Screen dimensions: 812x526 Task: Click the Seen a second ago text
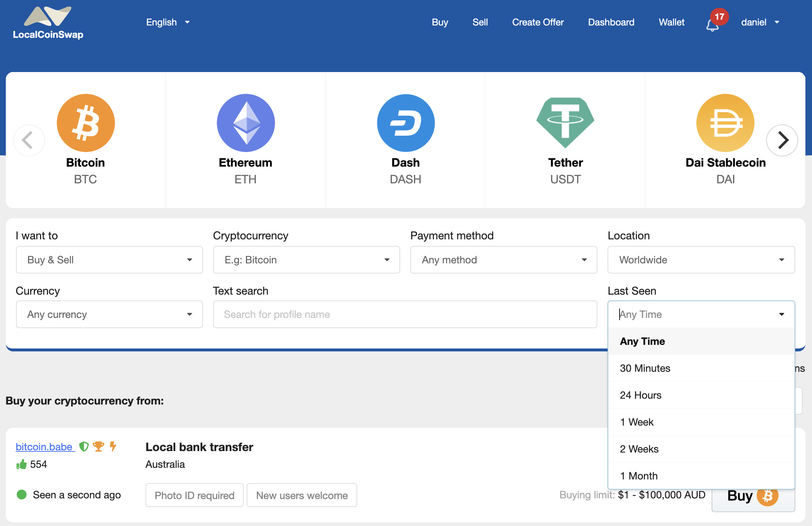point(77,495)
